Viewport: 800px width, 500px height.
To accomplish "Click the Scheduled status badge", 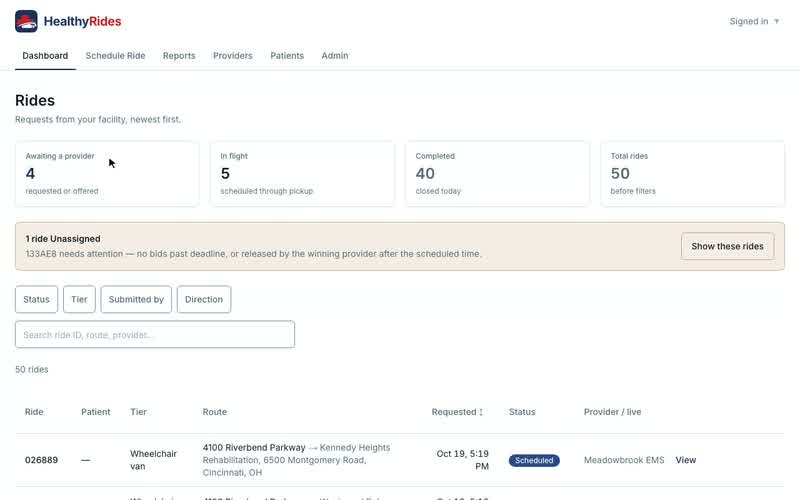I will (x=534, y=460).
